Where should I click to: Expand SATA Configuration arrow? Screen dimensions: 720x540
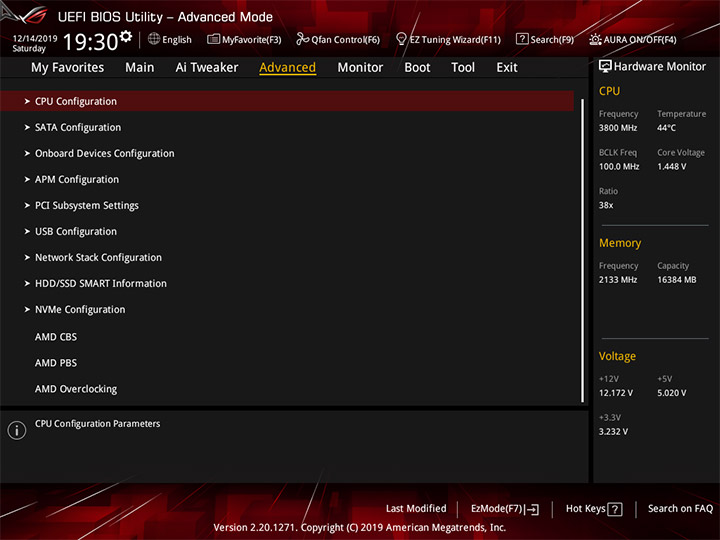pyautogui.click(x=27, y=127)
